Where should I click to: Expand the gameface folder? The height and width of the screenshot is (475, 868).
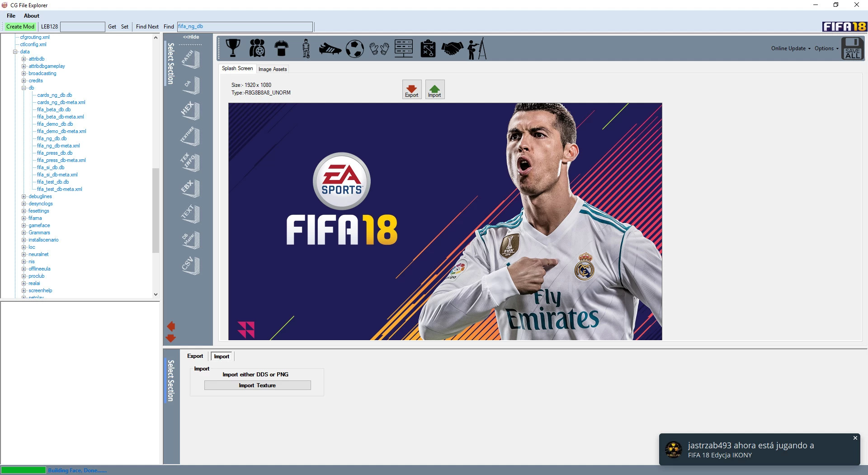pyautogui.click(x=24, y=225)
